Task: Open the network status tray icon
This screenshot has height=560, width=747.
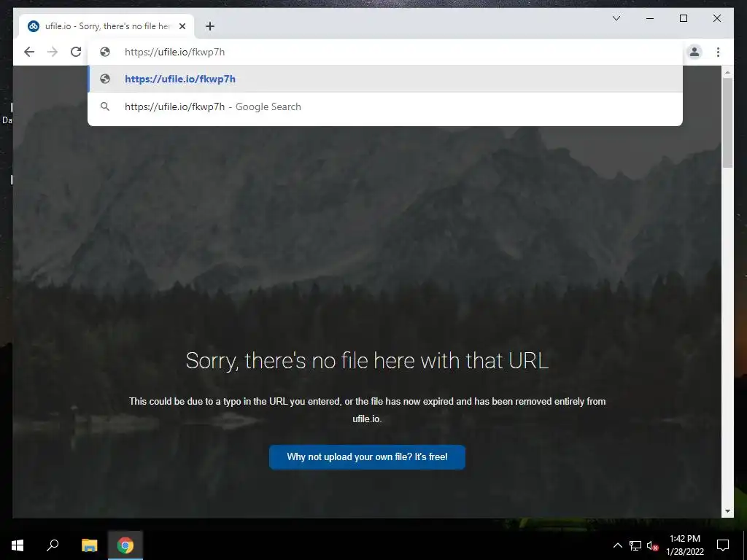Action: coord(635,545)
